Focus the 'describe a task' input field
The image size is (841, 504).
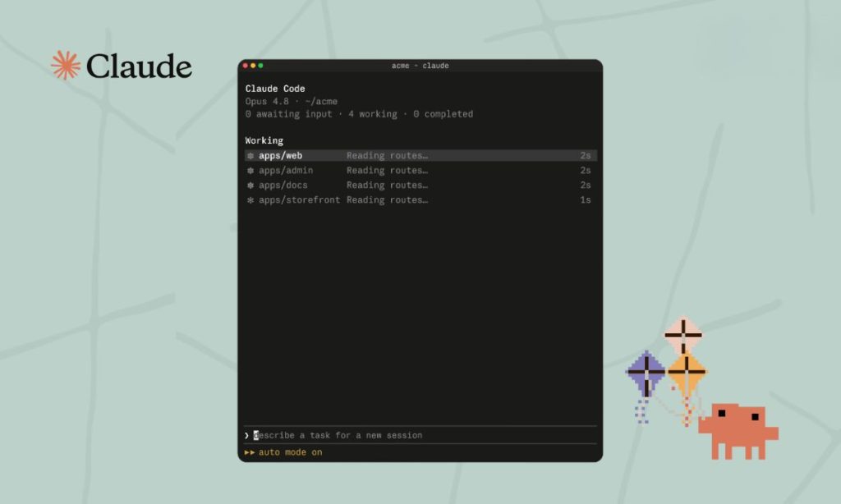(420, 435)
